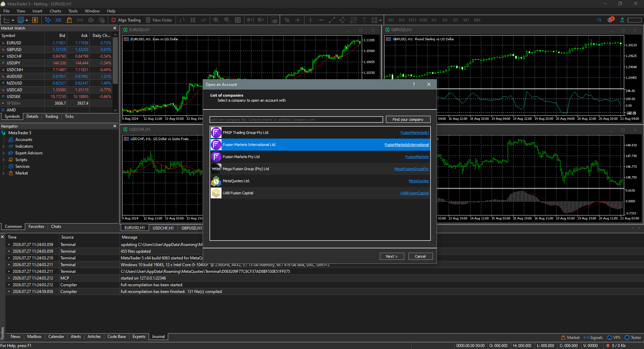Open the Tester link in status bar
Image resolution: width=644 pixels, height=349 pixels.
[x=633, y=338]
